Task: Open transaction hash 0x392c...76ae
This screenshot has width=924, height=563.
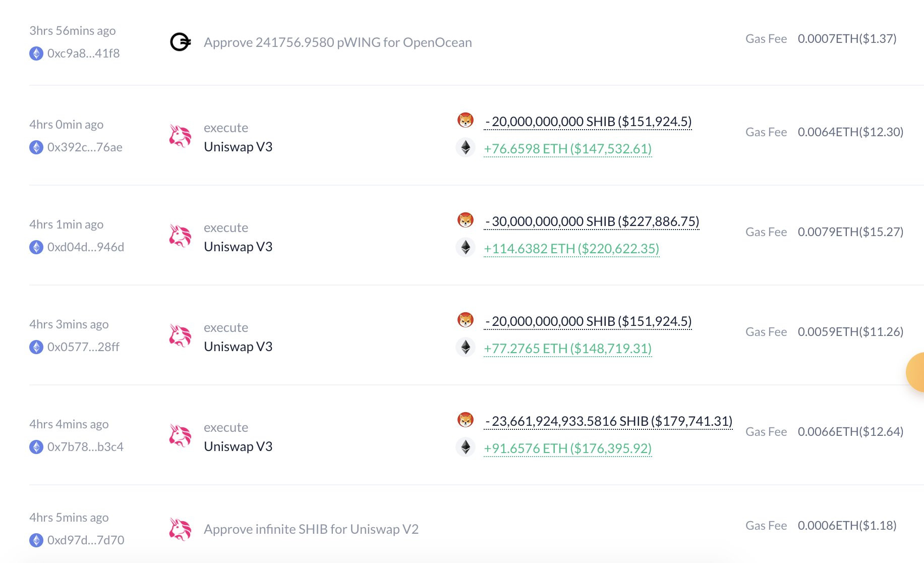Action: pyautogui.click(x=85, y=147)
